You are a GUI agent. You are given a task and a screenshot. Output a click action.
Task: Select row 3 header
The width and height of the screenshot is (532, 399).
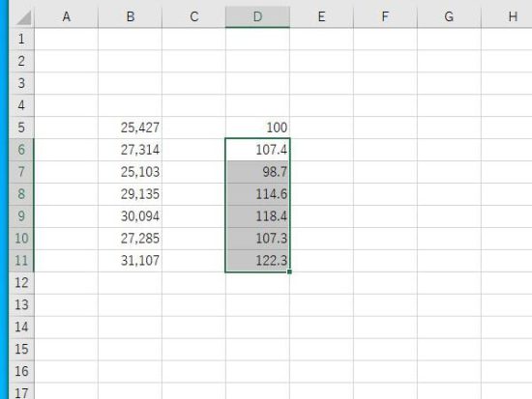coord(21,83)
